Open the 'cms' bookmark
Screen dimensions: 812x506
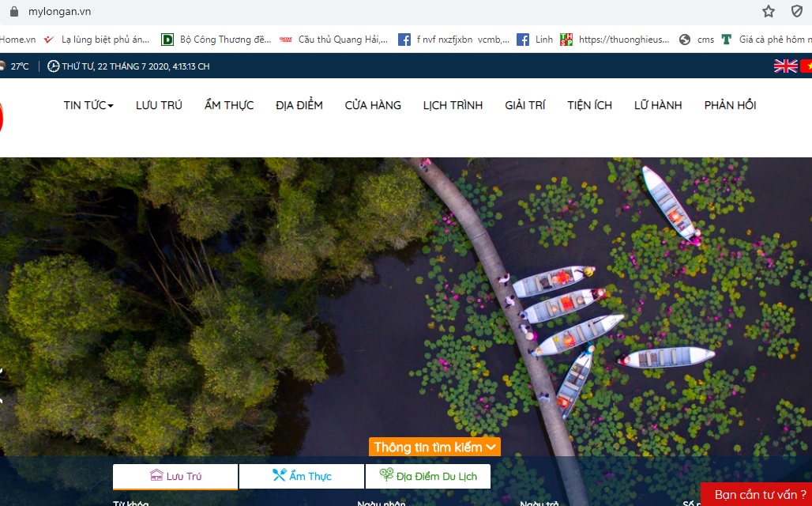click(x=697, y=40)
